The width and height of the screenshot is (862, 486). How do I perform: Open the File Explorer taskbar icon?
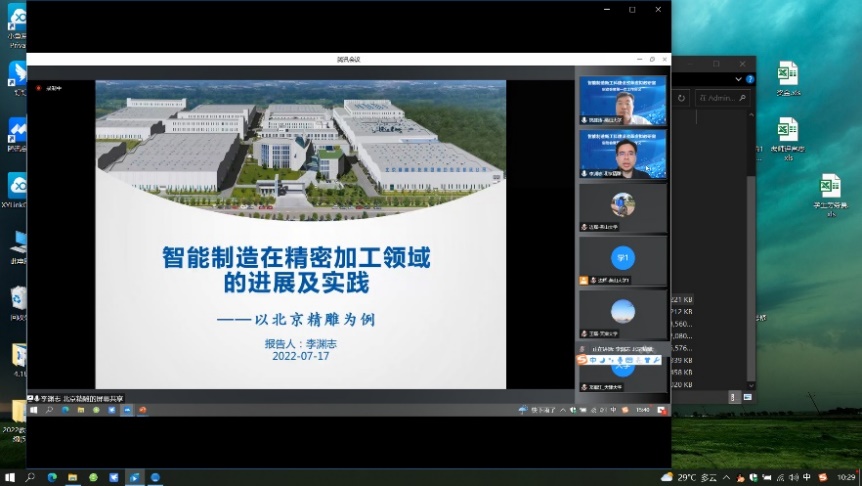click(x=72, y=477)
